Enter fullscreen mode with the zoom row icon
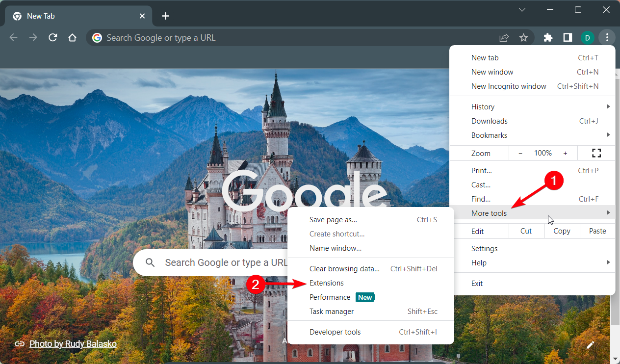The width and height of the screenshot is (620, 364). [x=596, y=153]
